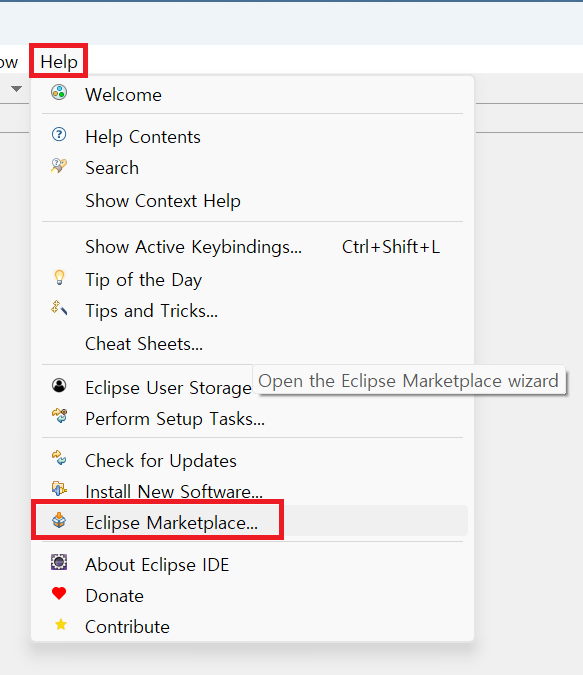583x675 pixels.
Task: Click the Tip of the Day lightbulb icon
Action: 59,278
